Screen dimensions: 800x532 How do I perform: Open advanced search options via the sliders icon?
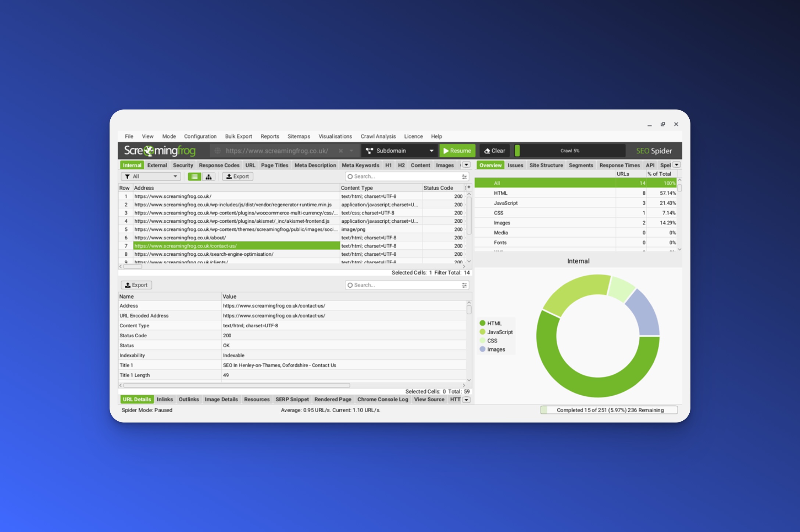click(x=464, y=176)
